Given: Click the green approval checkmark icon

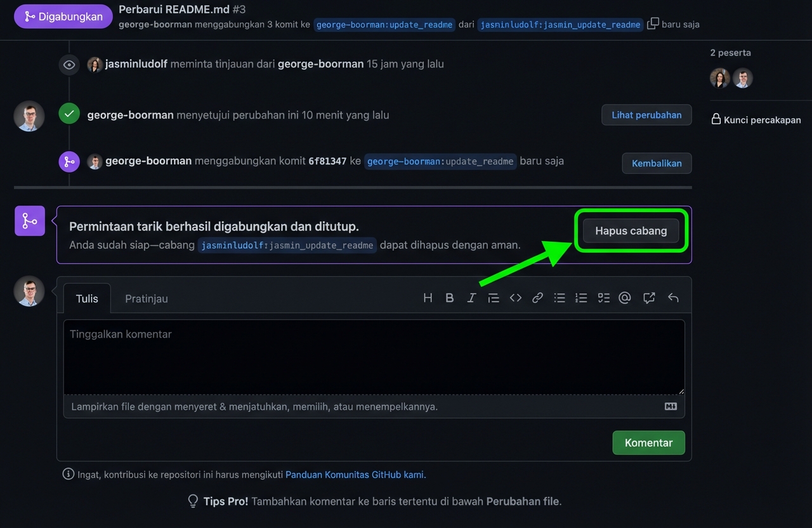Looking at the screenshot, I should (69, 114).
